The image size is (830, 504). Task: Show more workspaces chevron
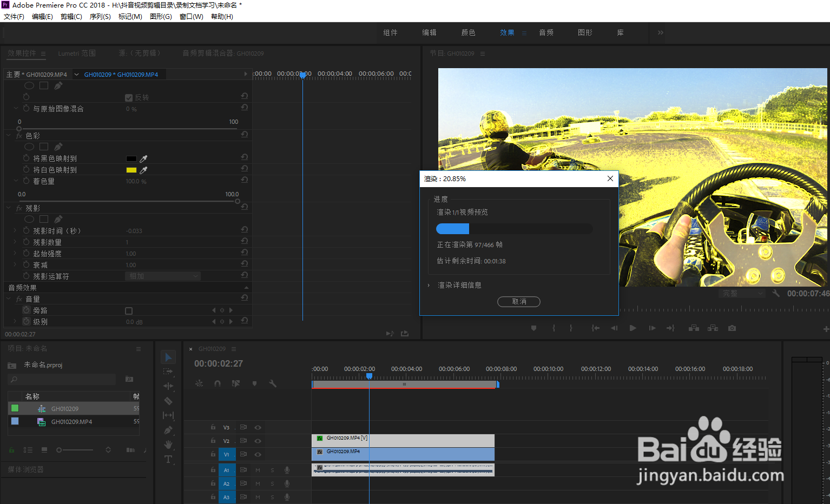tap(661, 32)
